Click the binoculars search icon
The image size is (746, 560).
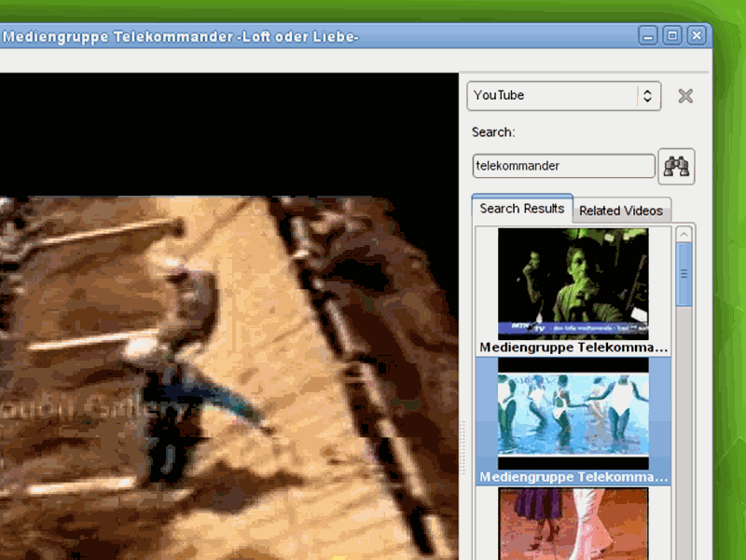pos(676,167)
